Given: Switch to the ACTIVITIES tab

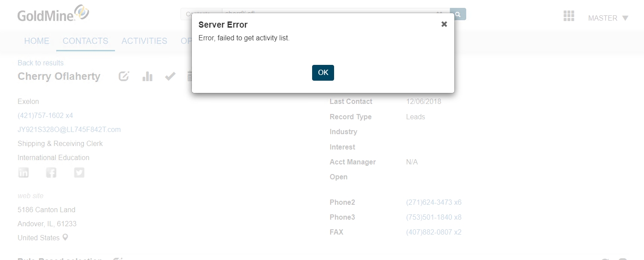Looking at the screenshot, I should (x=144, y=41).
